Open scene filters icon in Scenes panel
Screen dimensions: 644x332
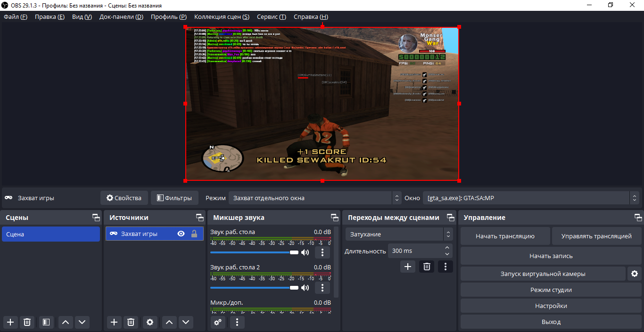[46, 322]
